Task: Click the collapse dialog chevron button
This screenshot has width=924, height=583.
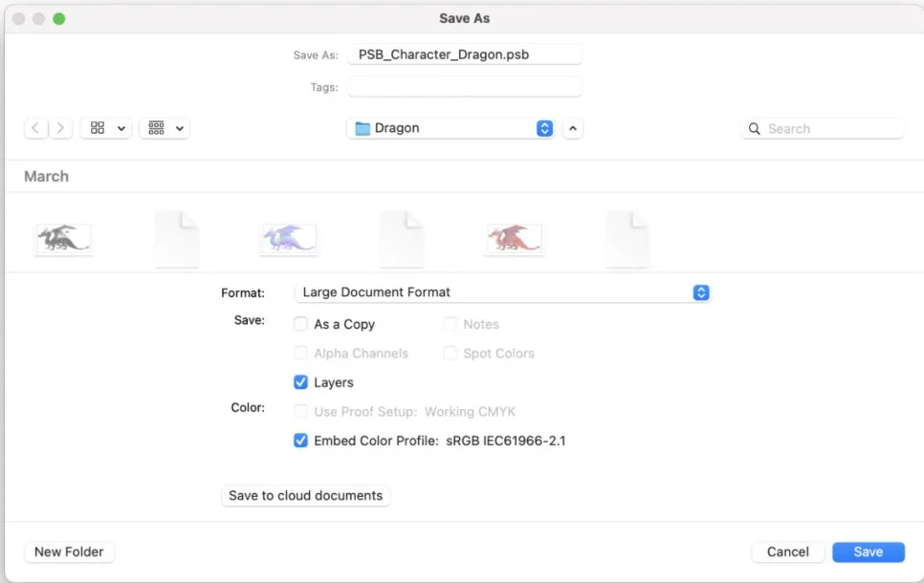Action: (572, 128)
